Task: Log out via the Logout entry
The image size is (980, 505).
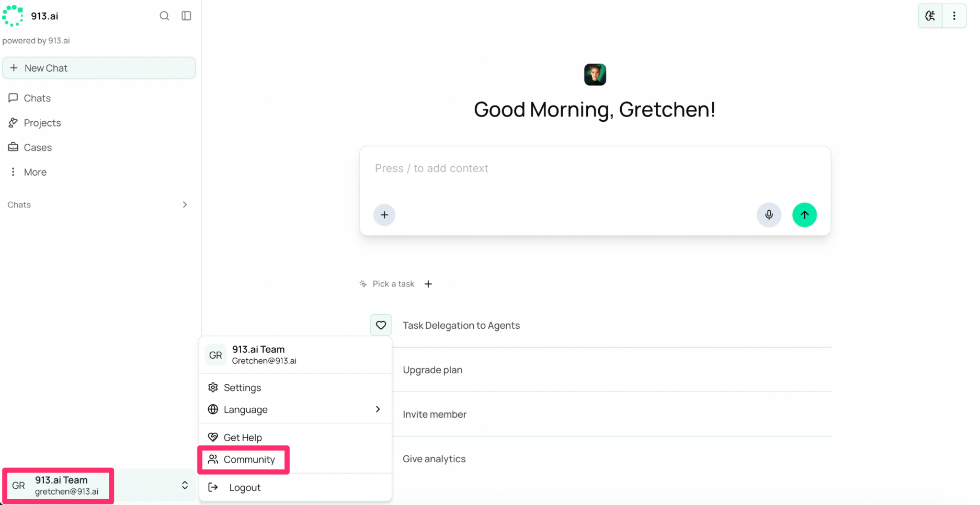Action: [295, 487]
